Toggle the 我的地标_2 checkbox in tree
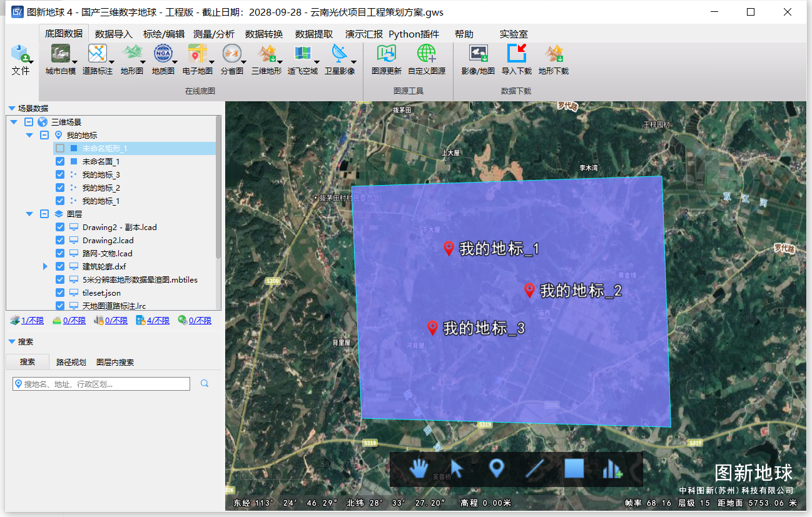Screen dimensions: 812x517 click(x=60, y=188)
